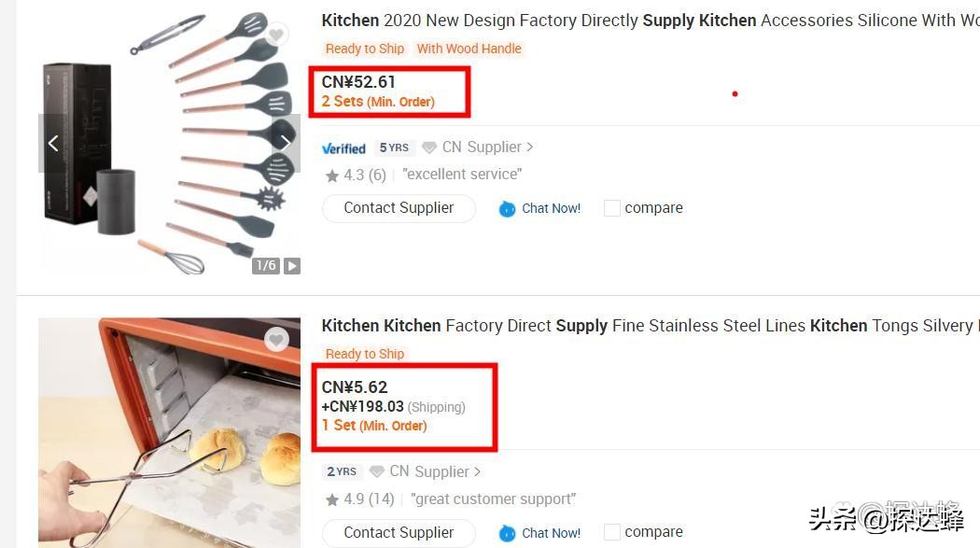Tick compare checkbox for kitchen tongs
Image resolution: width=980 pixels, height=548 pixels.
[612, 532]
